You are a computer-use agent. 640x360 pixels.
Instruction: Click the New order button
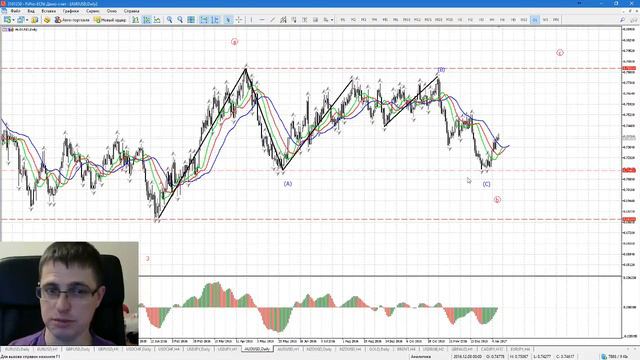110,20
